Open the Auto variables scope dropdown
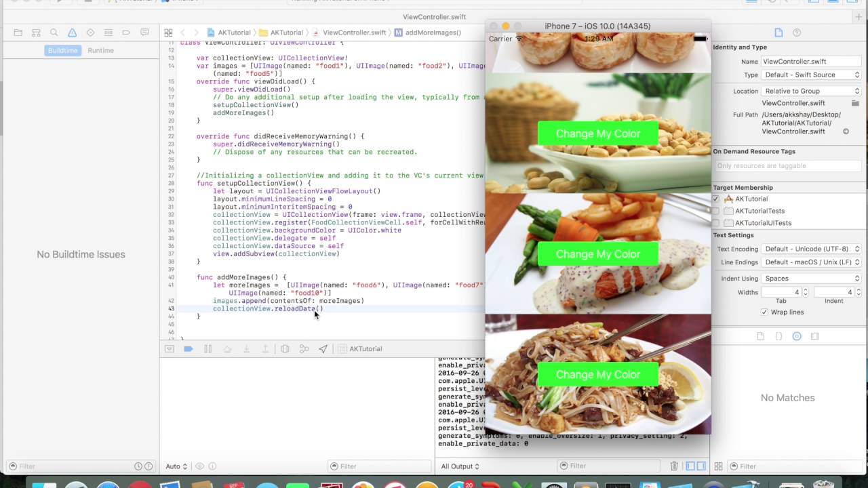The height and width of the screenshot is (488, 868). pyautogui.click(x=176, y=466)
